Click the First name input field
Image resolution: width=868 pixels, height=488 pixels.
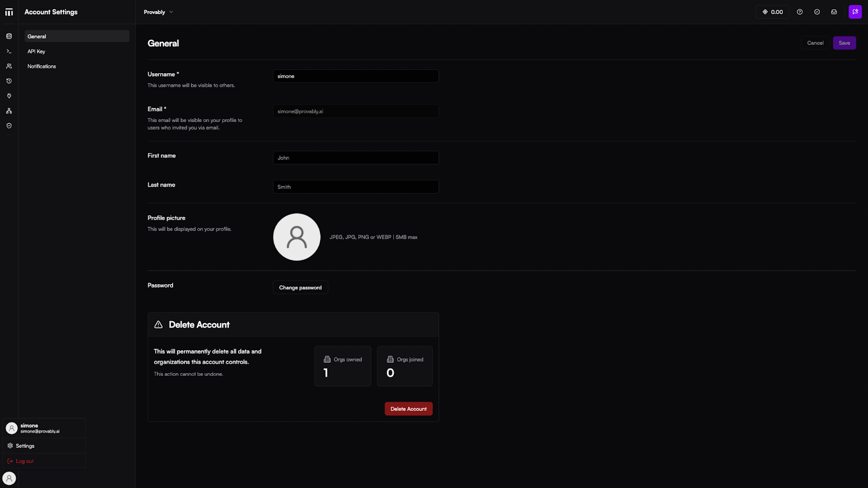tap(355, 158)
